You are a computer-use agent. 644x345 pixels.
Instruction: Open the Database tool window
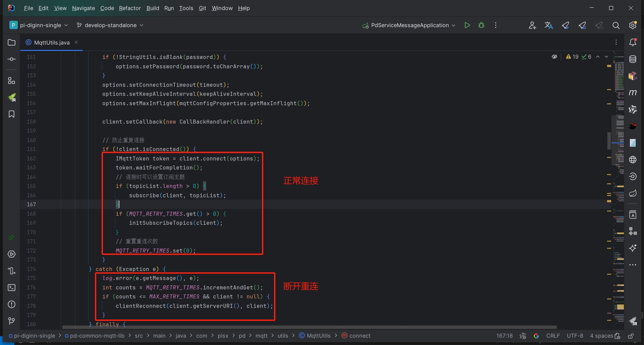633,59
